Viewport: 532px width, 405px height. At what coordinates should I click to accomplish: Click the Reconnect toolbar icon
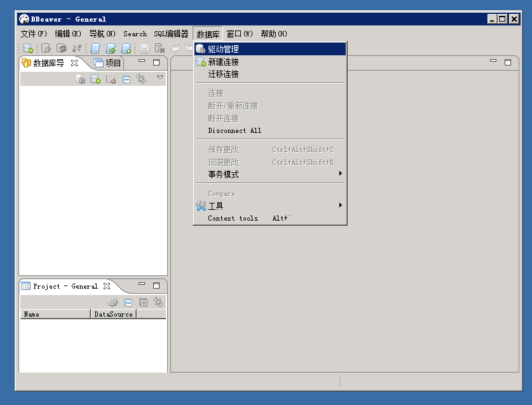coord(62,48)
